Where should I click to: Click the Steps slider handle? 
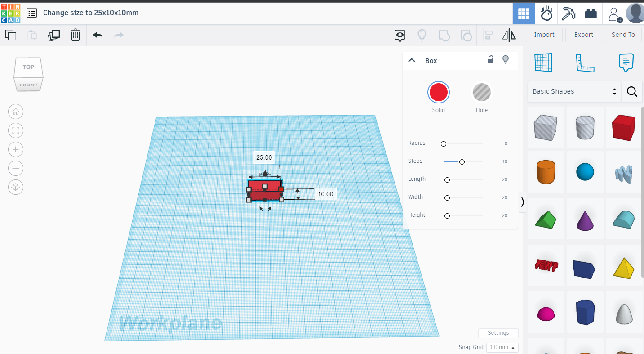pos(462,162)
